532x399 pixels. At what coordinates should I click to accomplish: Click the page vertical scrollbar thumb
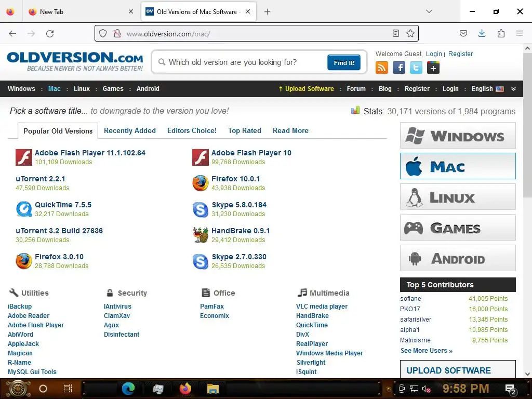click(527, 126)
